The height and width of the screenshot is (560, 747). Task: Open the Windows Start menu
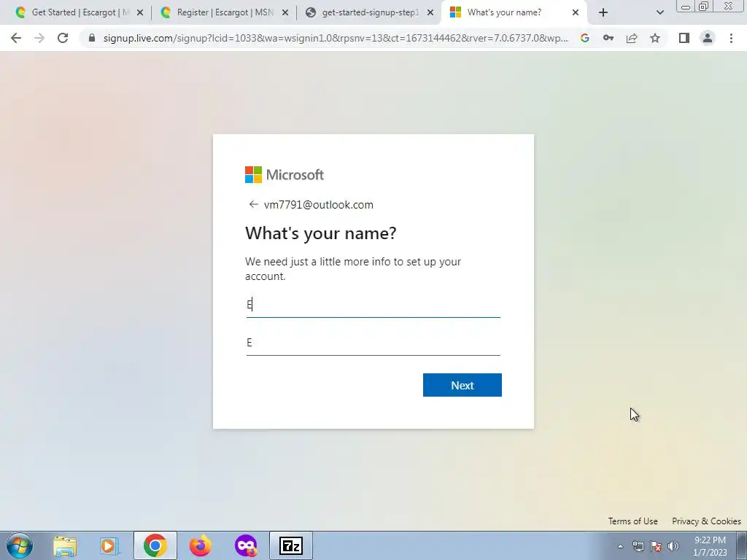pos(20,545)
